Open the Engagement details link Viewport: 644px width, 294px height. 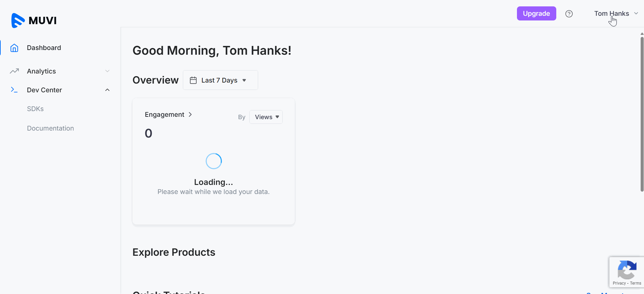(164, 114)
